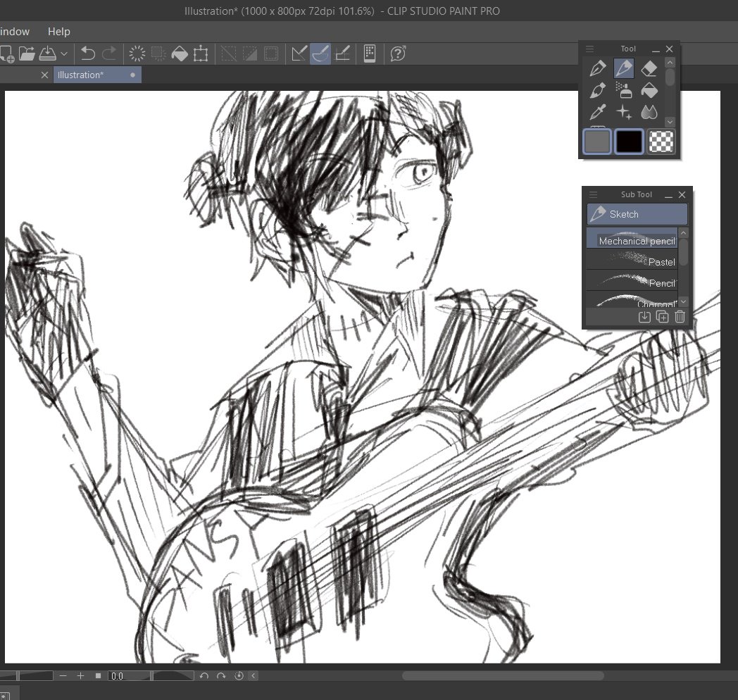This screenshot has height=700, width=738.
Task: Duplicate the selected sub tool
Action: (x=662, y=318)
